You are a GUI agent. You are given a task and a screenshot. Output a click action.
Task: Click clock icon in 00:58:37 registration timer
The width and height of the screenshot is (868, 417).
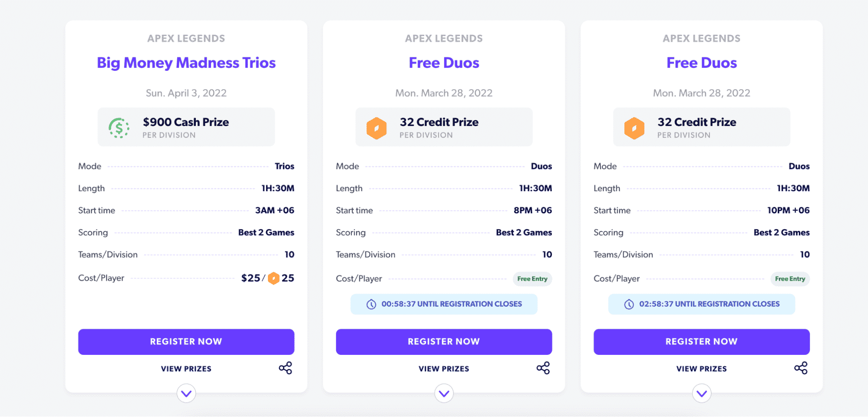[371, 304]
